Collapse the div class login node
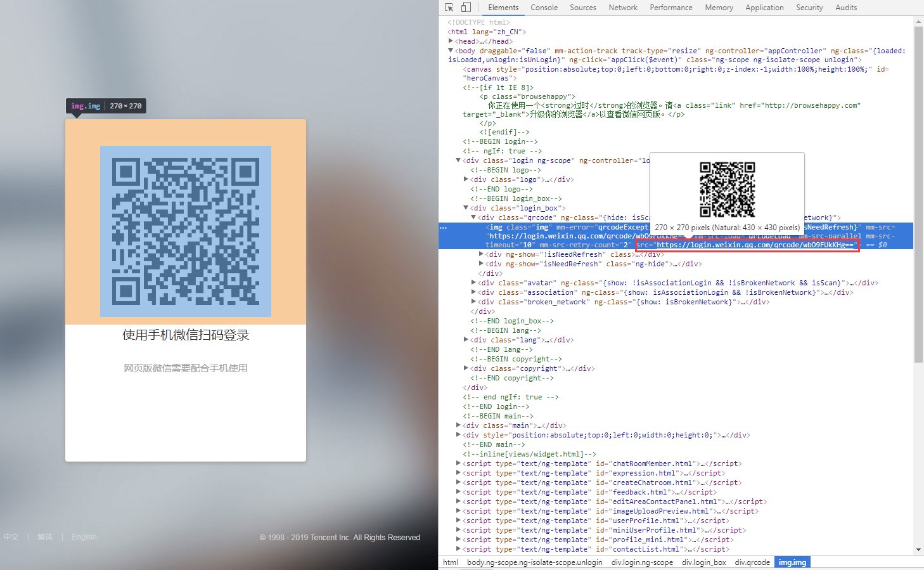This screenshot has width=924, height=570. 458,160
